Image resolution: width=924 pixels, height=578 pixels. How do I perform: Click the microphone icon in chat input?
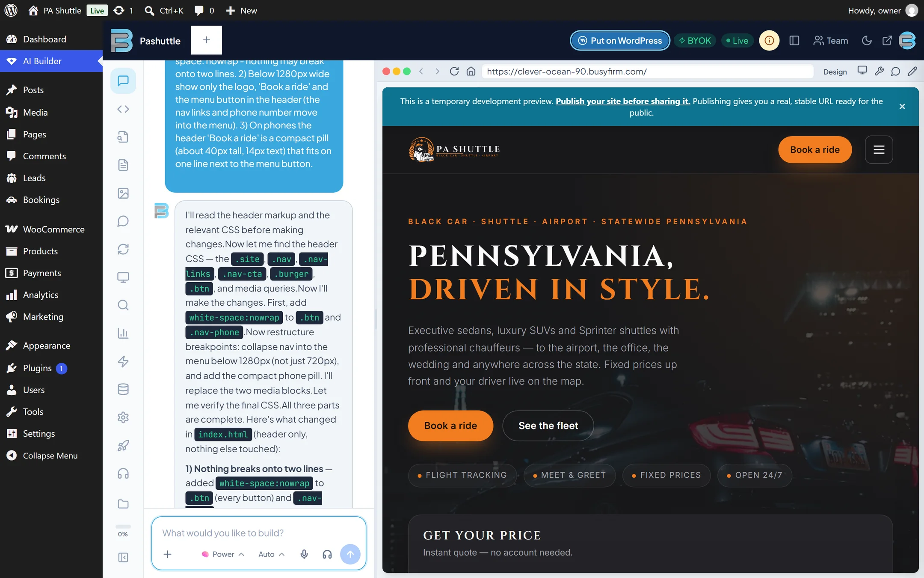(304, 554)
